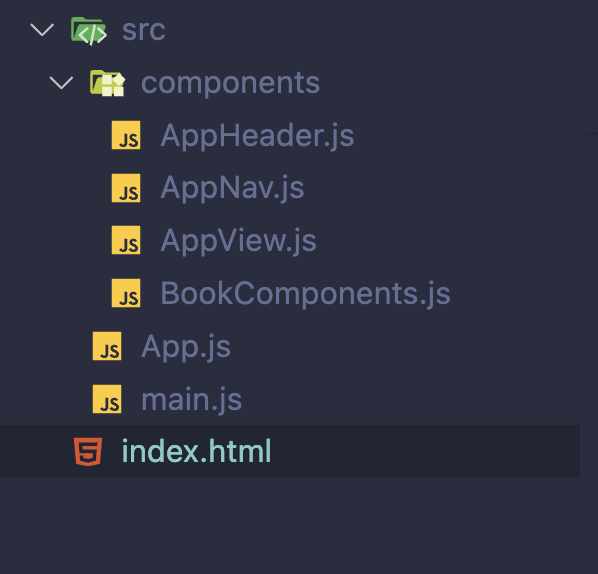Collapse the src folder chevron
This screenshot has width=598, height=574.
point(42,30)
